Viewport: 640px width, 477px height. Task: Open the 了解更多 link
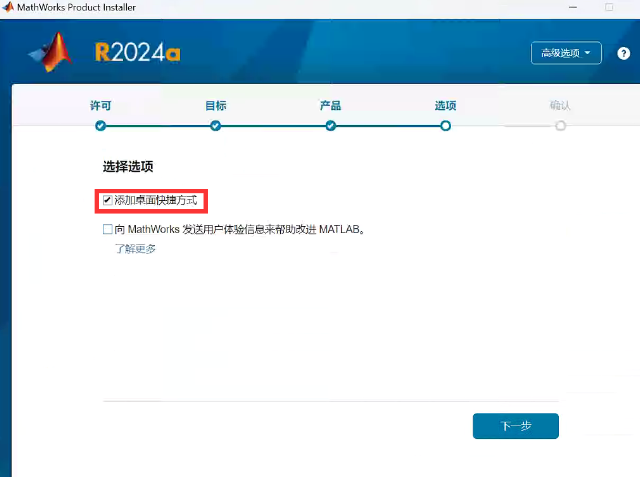pos(135,249)
